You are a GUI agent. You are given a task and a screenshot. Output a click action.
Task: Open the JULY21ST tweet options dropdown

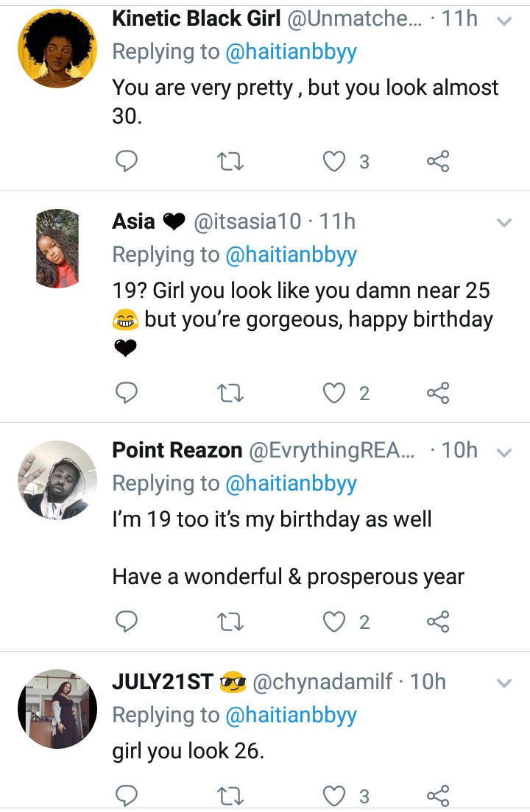pos(504,683)
